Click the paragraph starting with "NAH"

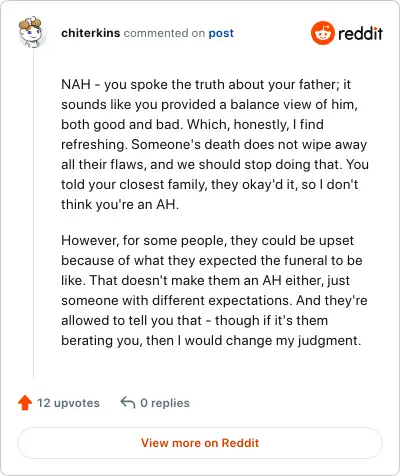[215, 144]
